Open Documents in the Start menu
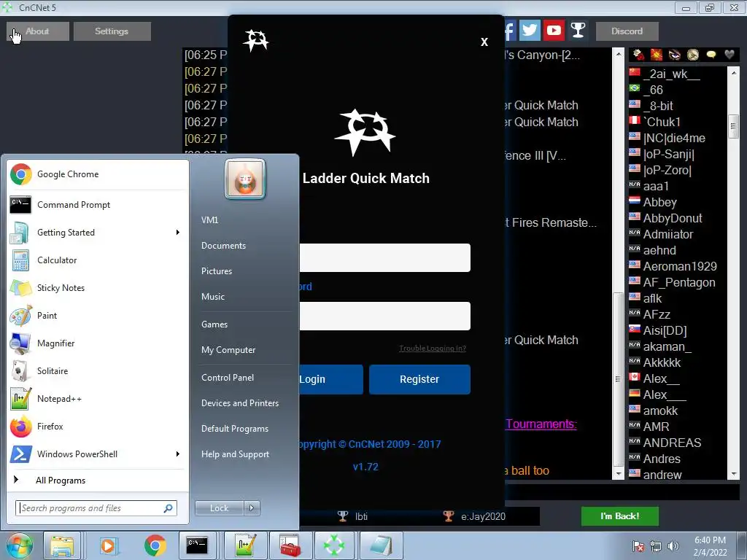The height and width of the screenshot is (560, 747). point(223,245)
